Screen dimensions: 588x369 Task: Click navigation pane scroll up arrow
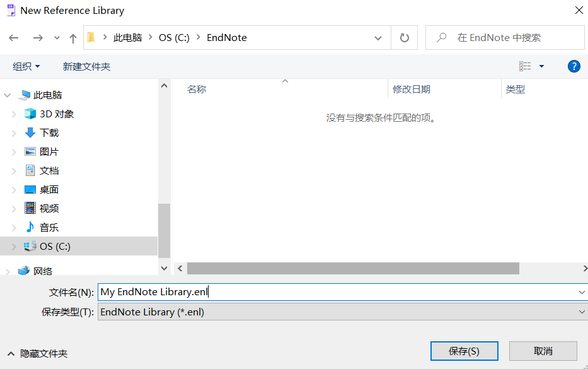(x=164, y=86)
